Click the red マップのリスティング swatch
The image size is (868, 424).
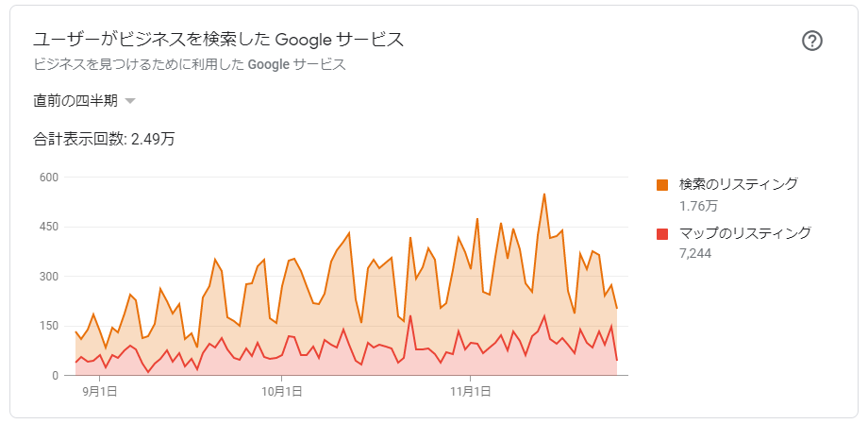661,234
